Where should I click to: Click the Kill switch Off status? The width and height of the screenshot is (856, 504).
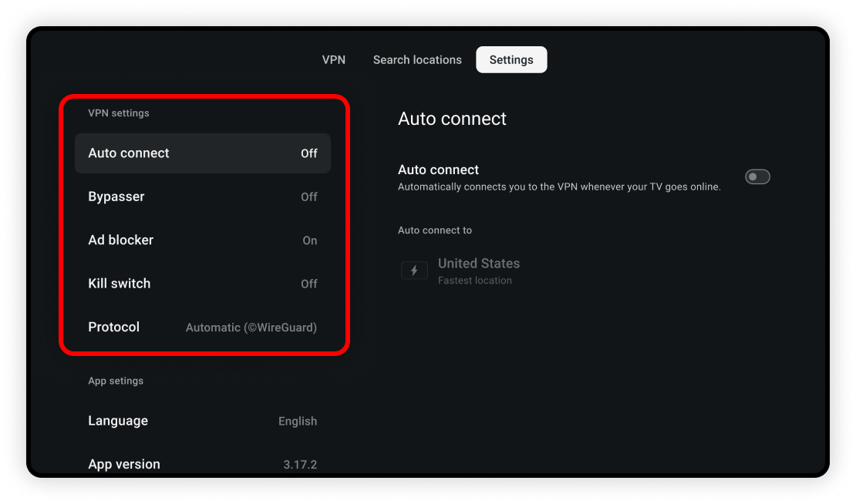(309, 284)
